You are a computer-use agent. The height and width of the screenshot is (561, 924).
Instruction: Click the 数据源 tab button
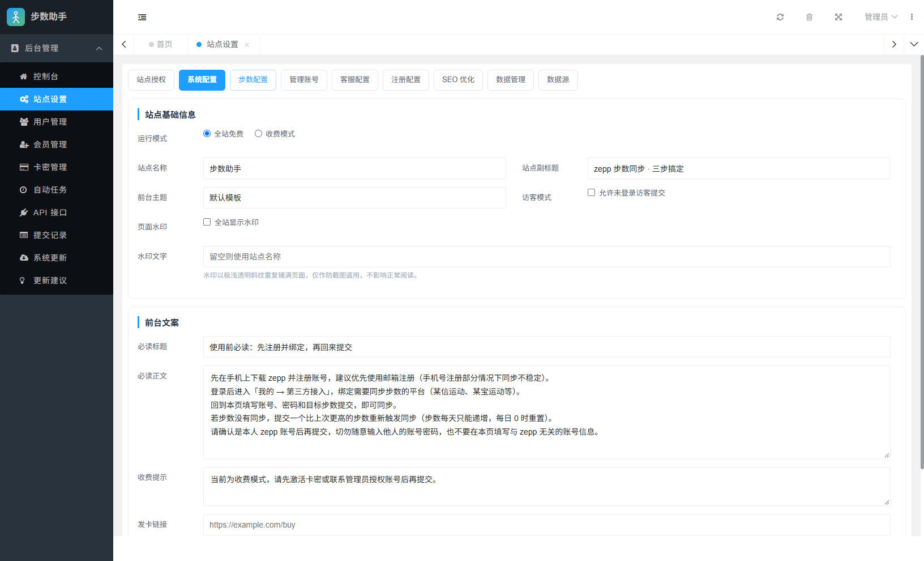(x=558, y=80)
